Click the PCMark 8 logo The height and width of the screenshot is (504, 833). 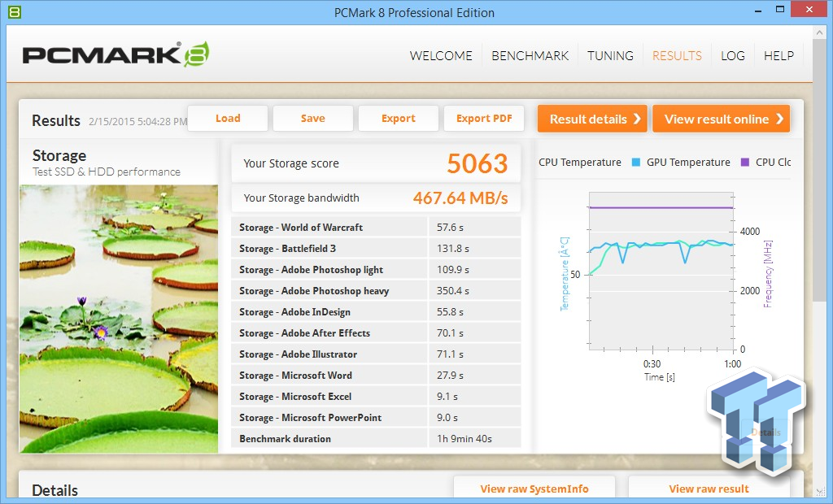[x=116, y=54]
